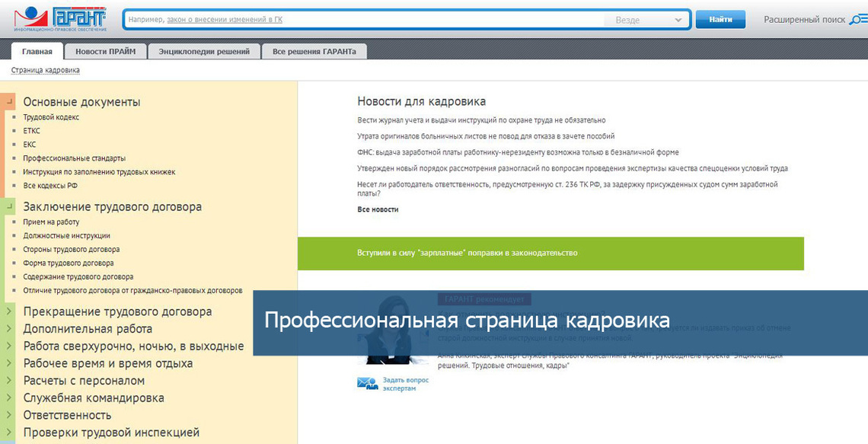Click the Ответственность heading
The image size is (868, 444).
pyautogui.click(x=67, y=415)
